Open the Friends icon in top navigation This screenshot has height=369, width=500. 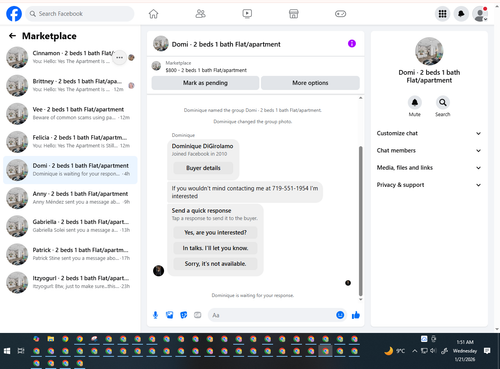pyautogui.click(x=200, y=14)
